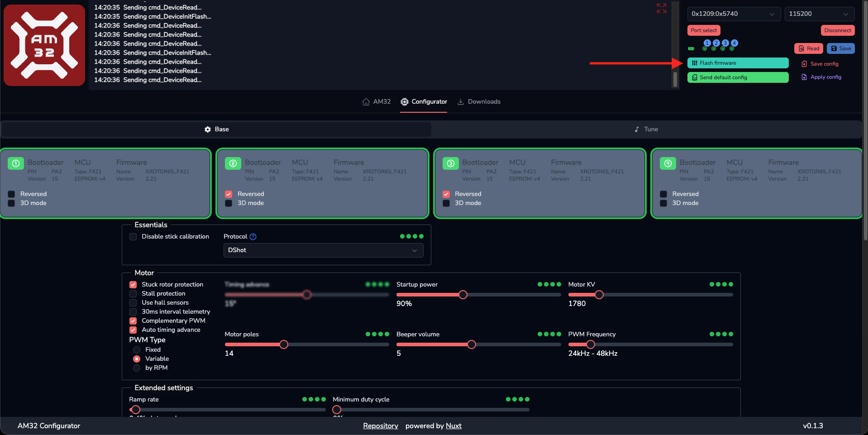Screen dimensions: 868x435
Task: Enable Disable stick calibration checkbox
Action: (x=133, y=237)
